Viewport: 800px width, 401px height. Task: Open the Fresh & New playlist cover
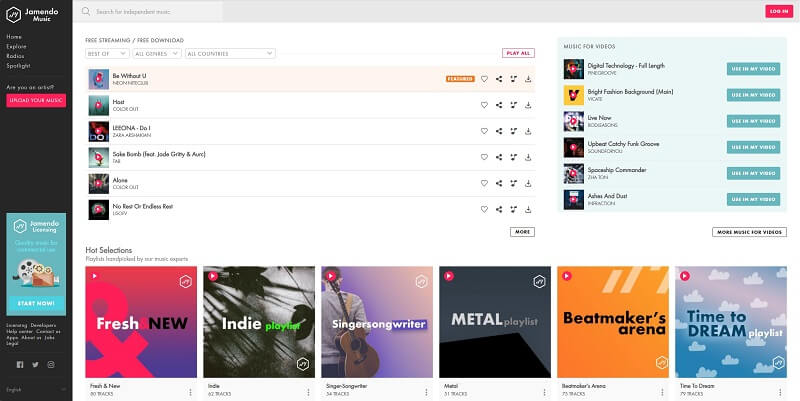click(141, 322)
